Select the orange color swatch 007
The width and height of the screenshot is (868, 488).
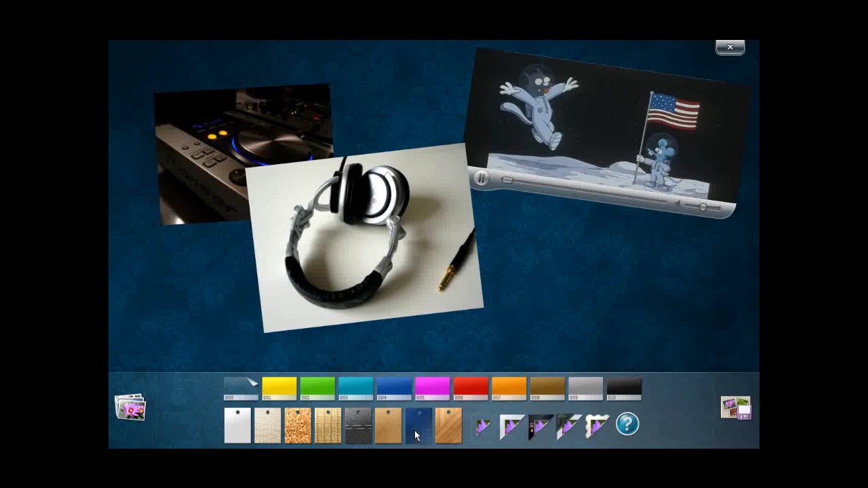(509, 389)
